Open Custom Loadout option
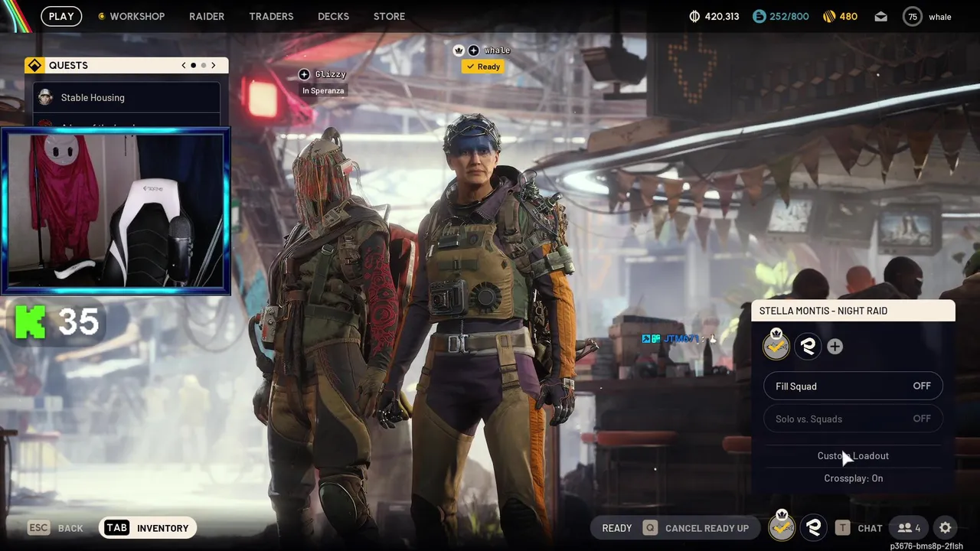 853,455
